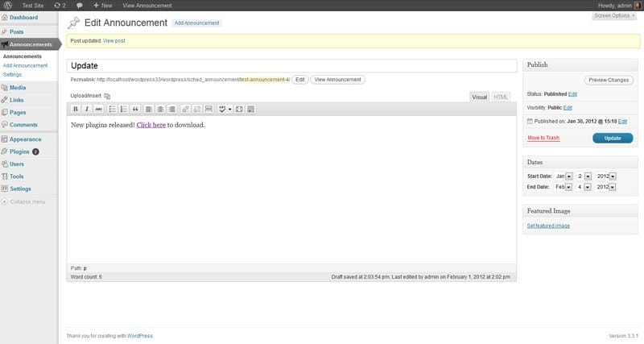Click the Upload/Insert media icon
Image resolution: width=644 pixels, height=344 pixels.
point(107,96)
